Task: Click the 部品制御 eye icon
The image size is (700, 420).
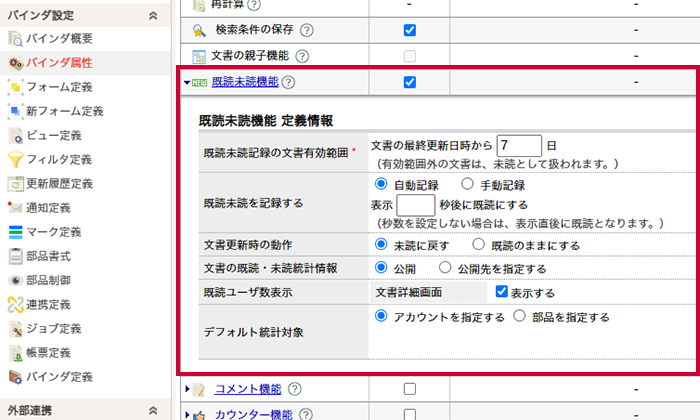Action: 15,280
